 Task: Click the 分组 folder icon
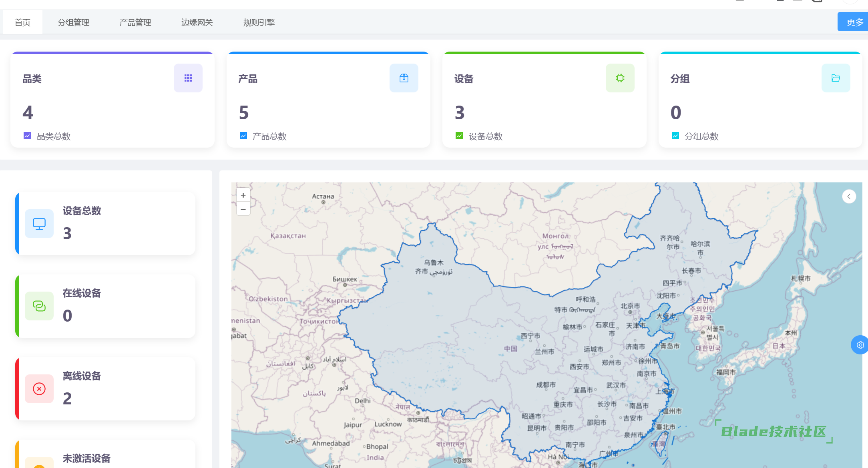tap(836, 78)
